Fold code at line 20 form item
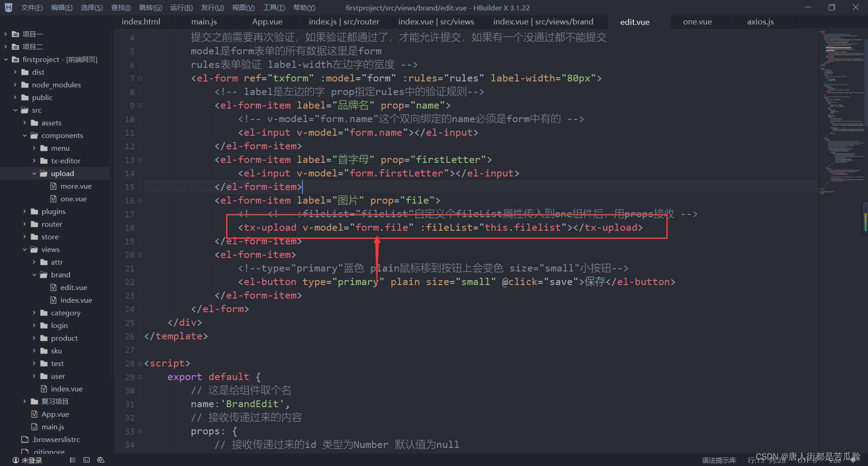The image size is (868, 466). pos(140,255)
